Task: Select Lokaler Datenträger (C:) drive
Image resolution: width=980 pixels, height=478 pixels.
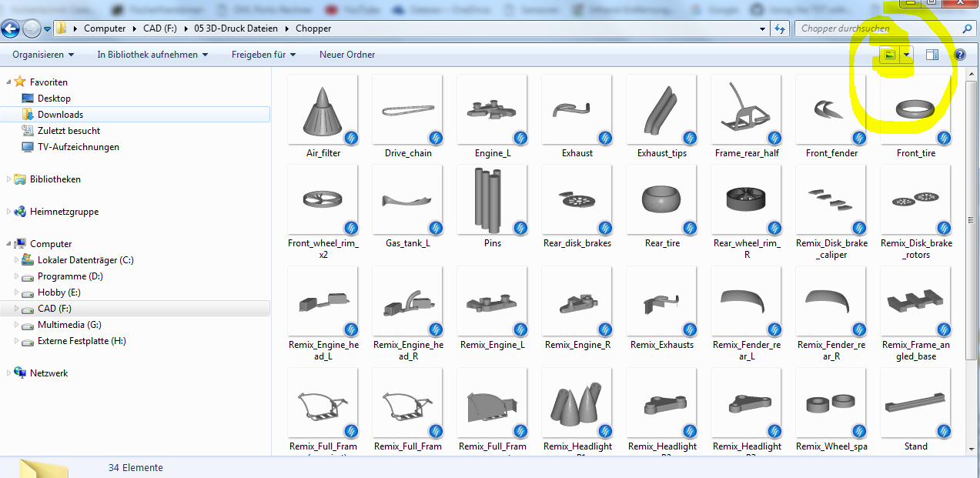Action: coord(85,260)
